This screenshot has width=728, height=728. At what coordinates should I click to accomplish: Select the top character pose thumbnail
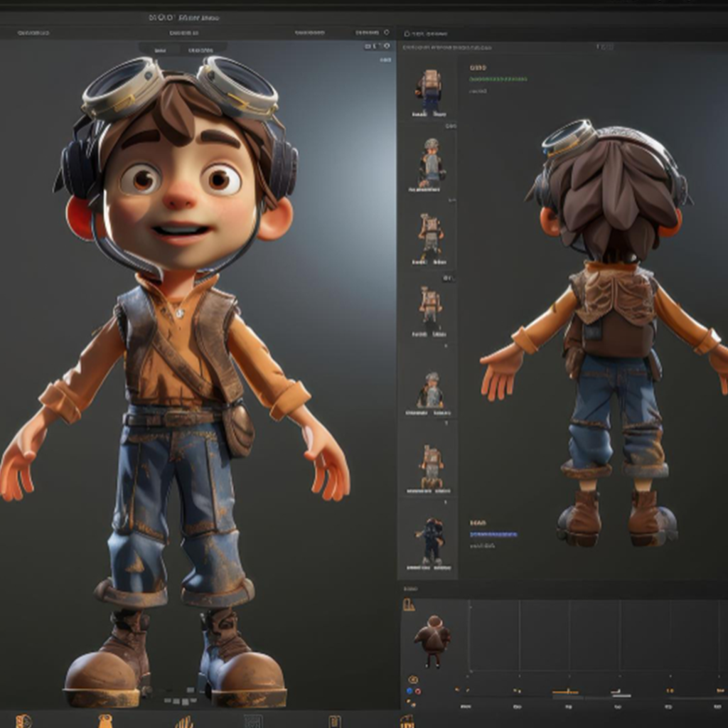(429, 92)
